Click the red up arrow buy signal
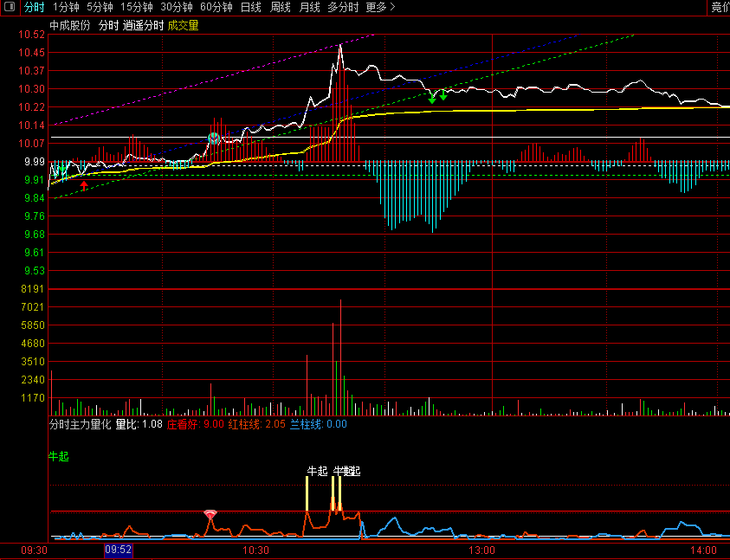Image resolution: width=730 pixels, height=560 pixels. (84, 186)
